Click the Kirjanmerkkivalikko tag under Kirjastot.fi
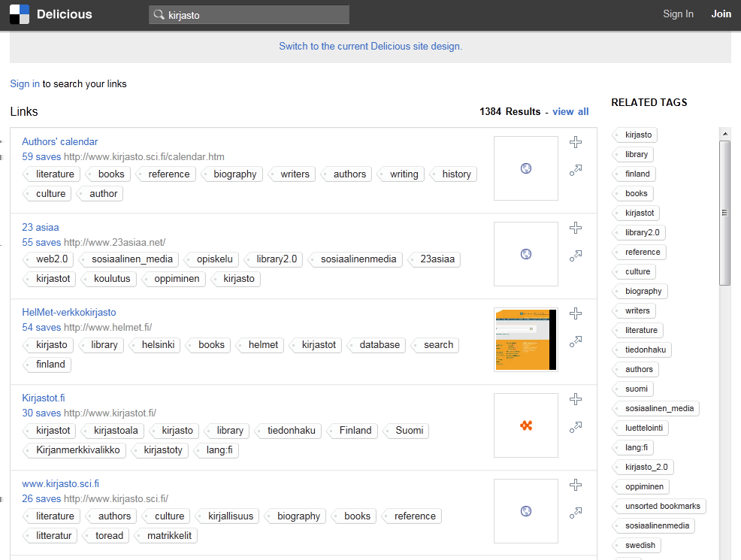The width and height of the screenshot is (741, 560). coord(74,450)
